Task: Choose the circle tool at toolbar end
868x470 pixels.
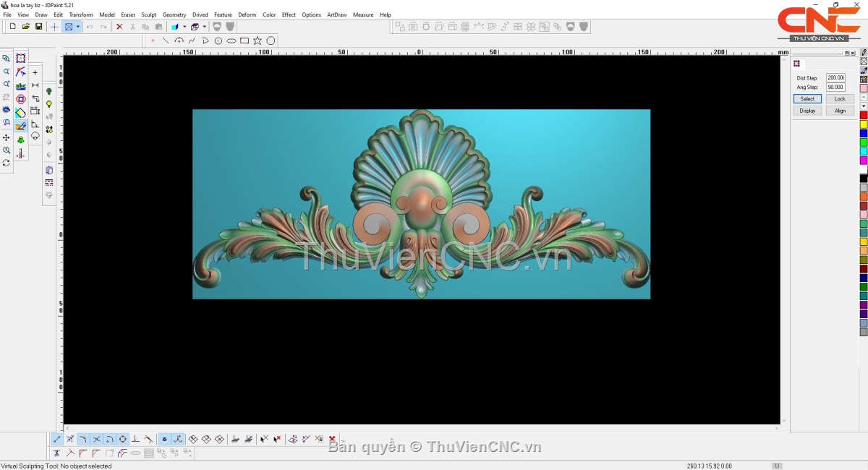Action: coord(271,40)
